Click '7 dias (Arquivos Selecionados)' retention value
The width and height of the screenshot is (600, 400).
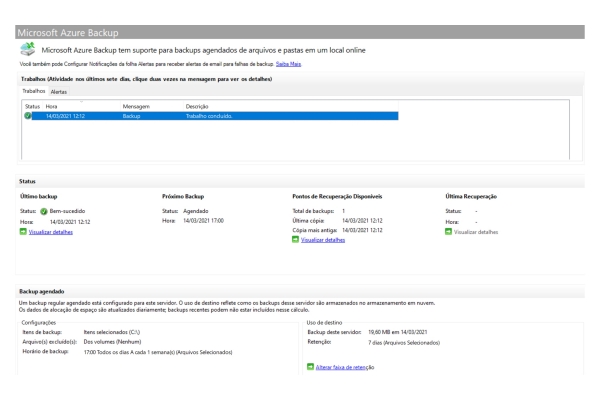click(x=404, y=343)
